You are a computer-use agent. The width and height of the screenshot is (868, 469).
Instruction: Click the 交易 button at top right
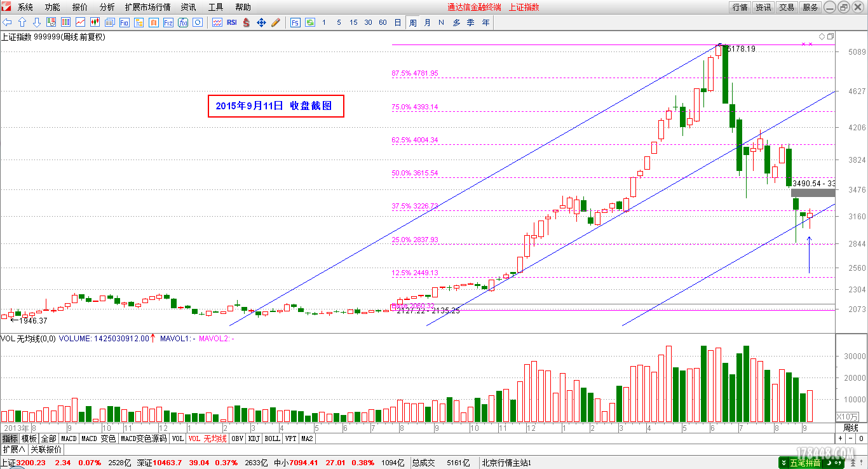(787, 8)
